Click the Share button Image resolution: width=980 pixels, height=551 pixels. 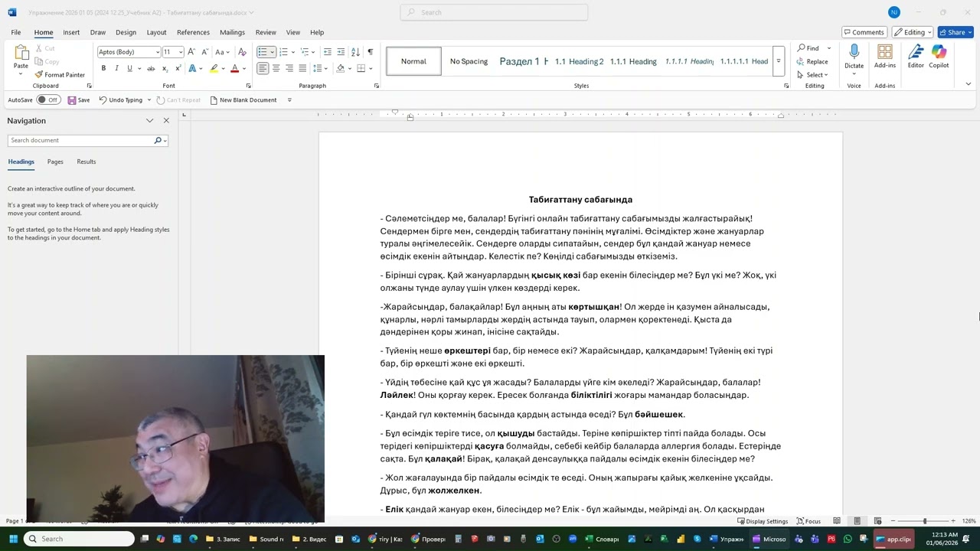point(955,32)
